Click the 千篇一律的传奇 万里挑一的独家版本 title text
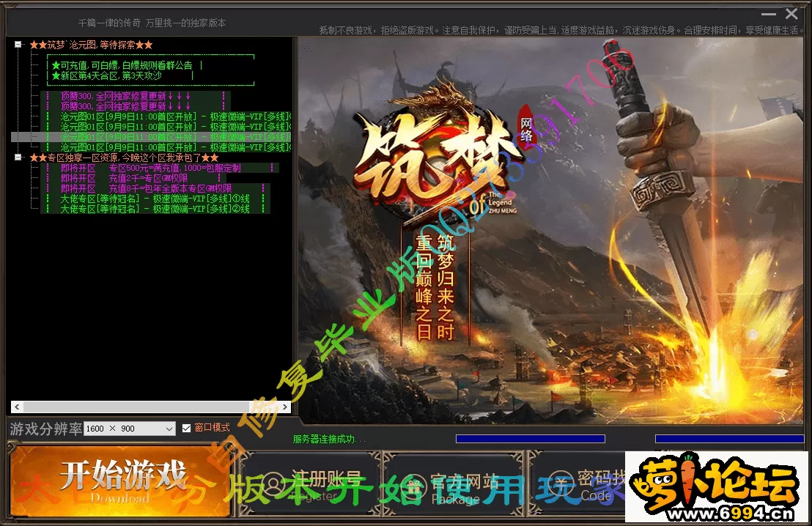Image resolution: width=812 pixels, height=526 pixels. 152,23
